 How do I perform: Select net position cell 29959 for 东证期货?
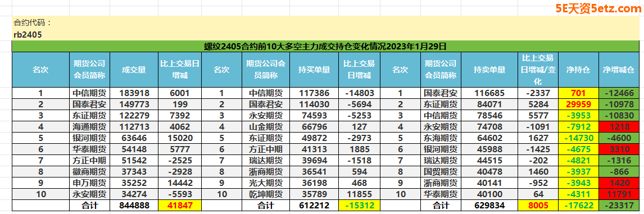click(578, 104)
